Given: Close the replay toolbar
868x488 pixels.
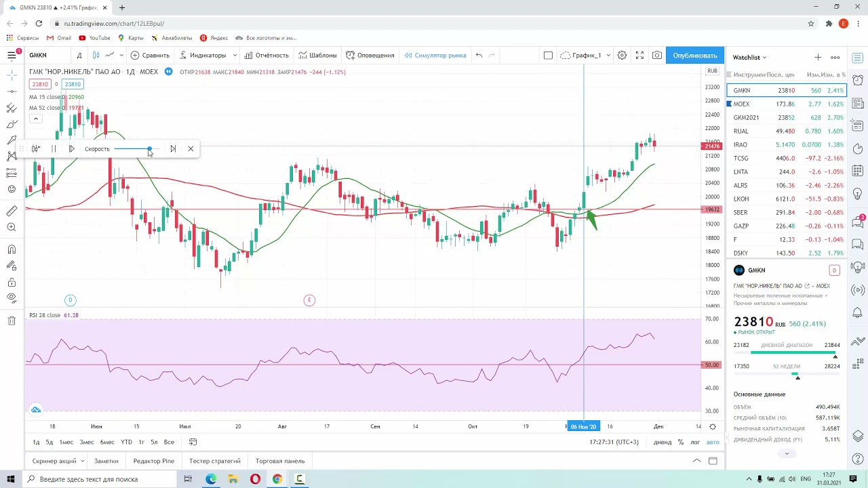Looking at the screenshot, I should coord(191,148).
